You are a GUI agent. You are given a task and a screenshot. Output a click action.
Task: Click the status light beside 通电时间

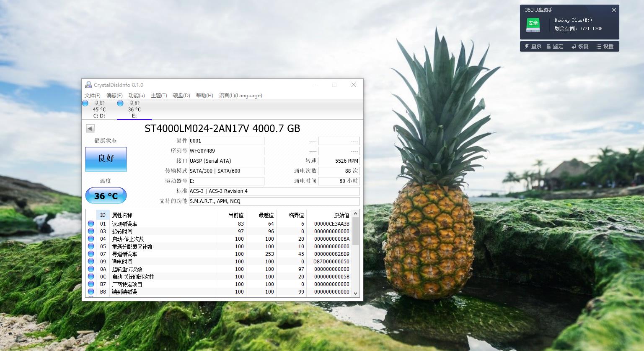[91, 261]
